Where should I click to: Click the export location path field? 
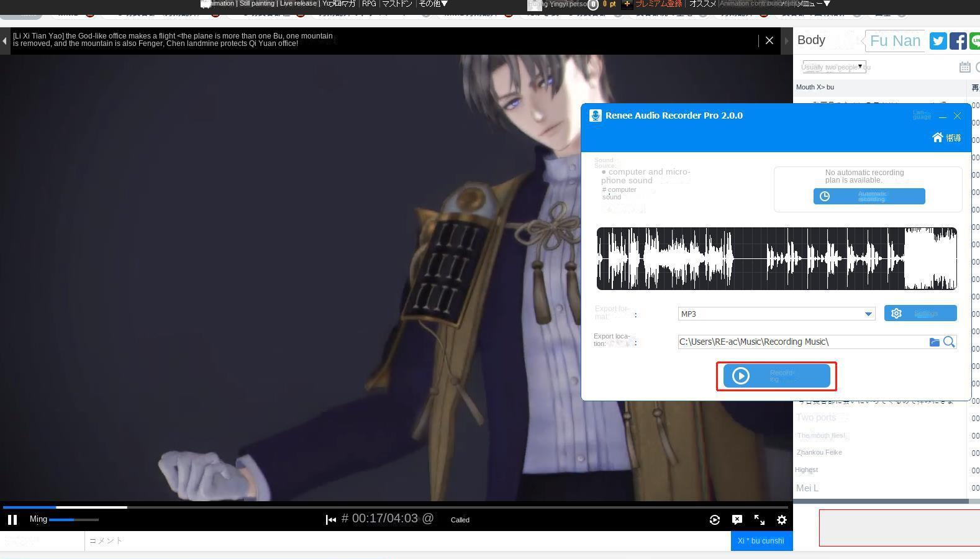(802, 342)
